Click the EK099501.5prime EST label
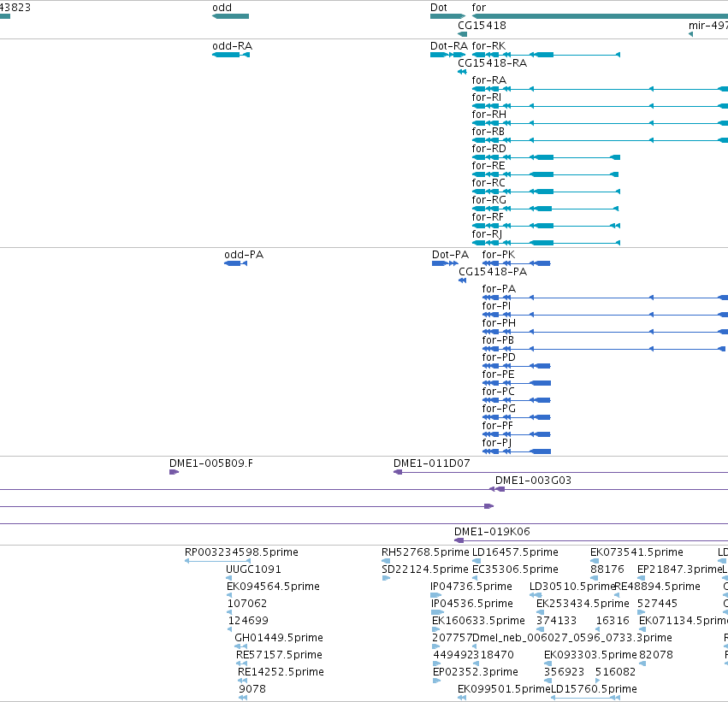 [x=504, y=689]
